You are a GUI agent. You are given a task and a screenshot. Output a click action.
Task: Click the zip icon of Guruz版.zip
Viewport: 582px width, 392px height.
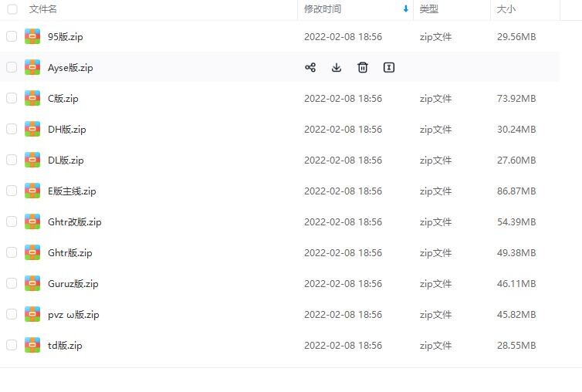(32, 283)
